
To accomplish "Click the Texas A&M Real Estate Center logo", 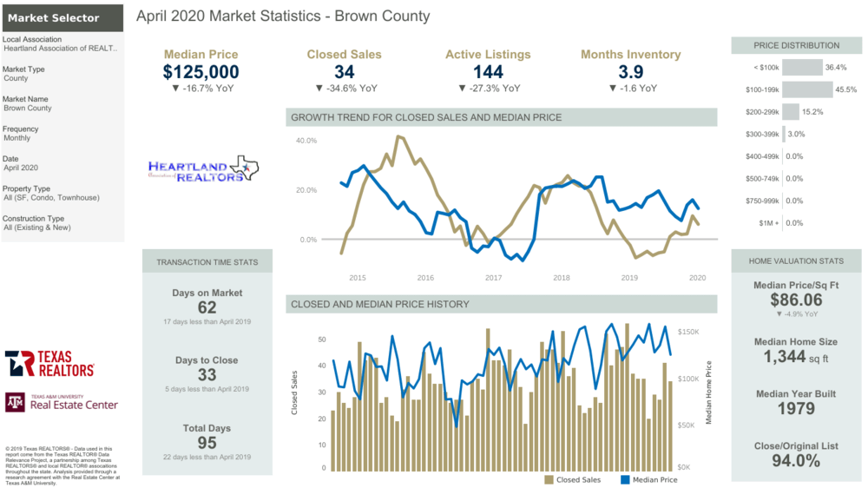I will (62, 403).
